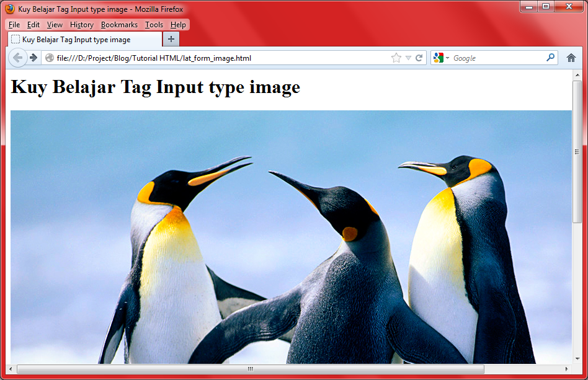Click inside the Google search field
Screen dimensions: 588x380
coord(490,57)
